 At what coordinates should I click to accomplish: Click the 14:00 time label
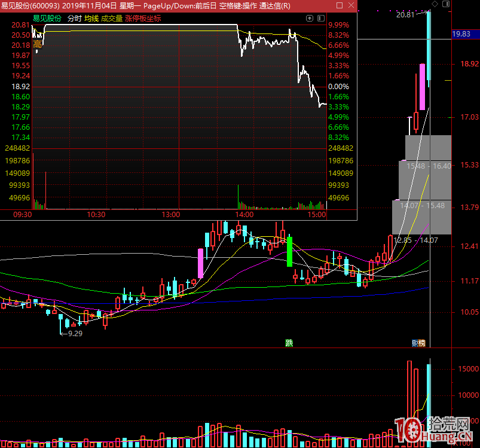point(244,215)
